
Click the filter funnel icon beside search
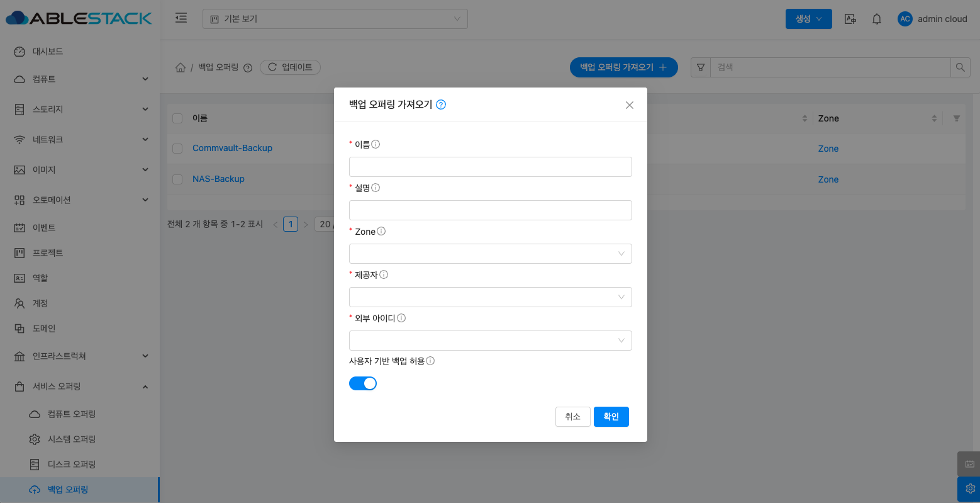coord(700,67)
